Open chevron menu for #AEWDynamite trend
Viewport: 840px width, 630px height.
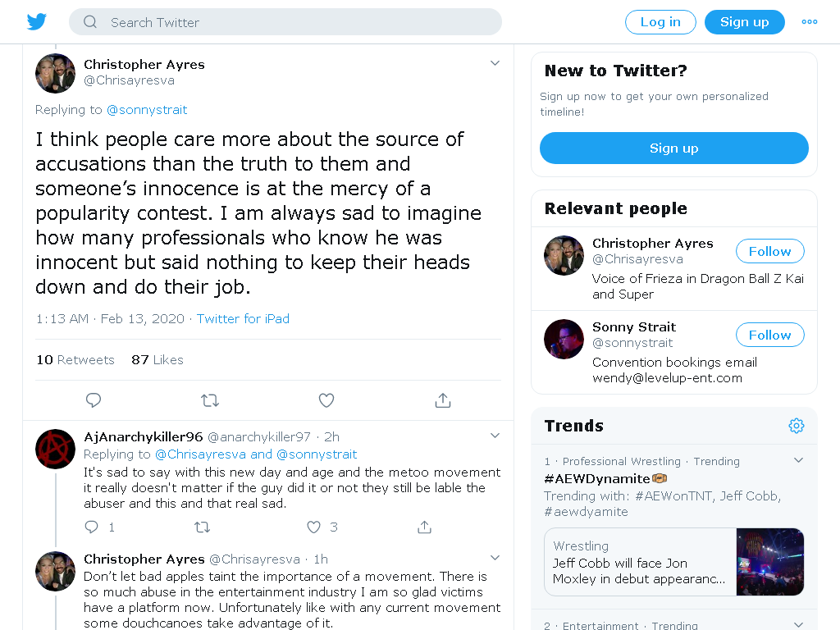click(798, 460)
